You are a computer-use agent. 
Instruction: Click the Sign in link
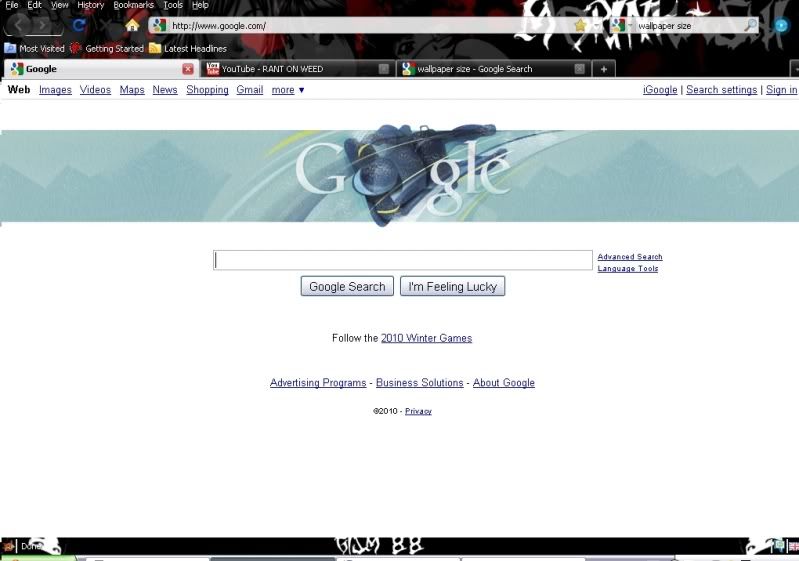782,90
